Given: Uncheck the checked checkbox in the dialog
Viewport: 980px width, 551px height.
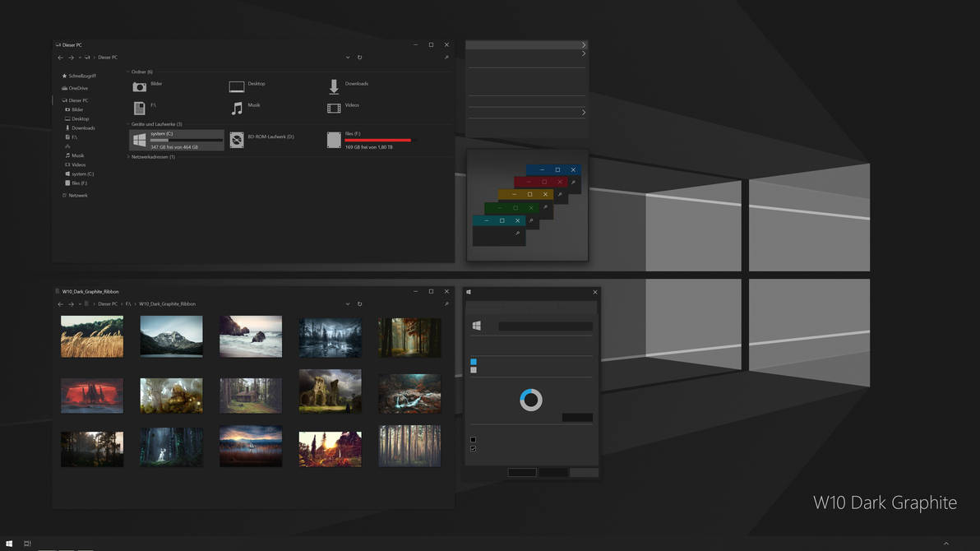Looking at the screenshot, I should point(473,448).
